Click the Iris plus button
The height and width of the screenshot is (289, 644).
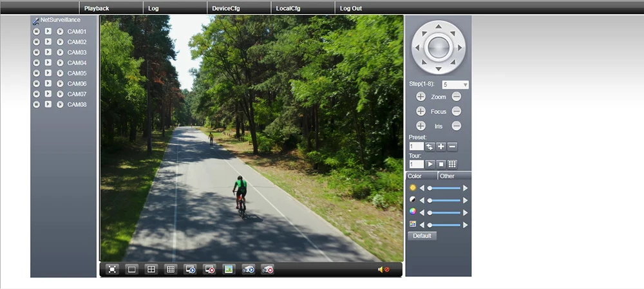(421, 126)
